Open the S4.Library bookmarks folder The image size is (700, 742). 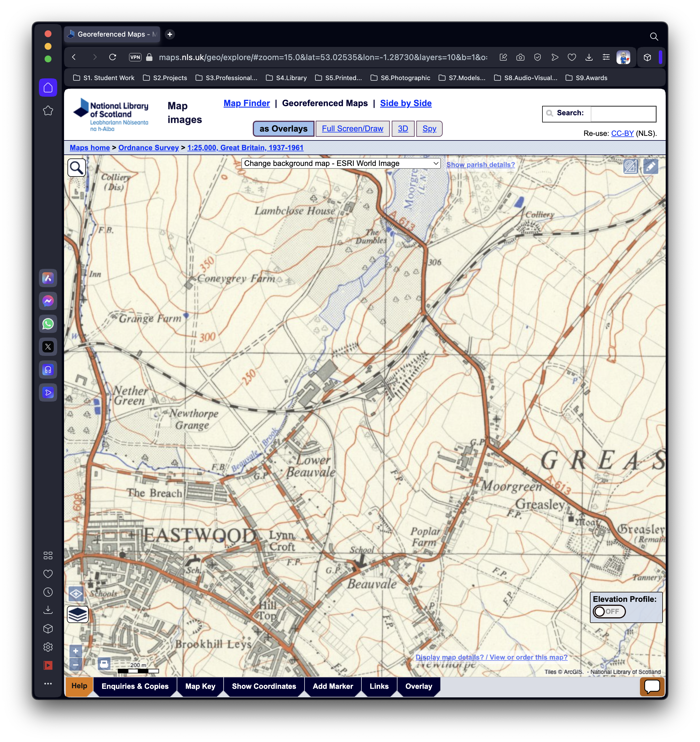click(x=286, y=78)
